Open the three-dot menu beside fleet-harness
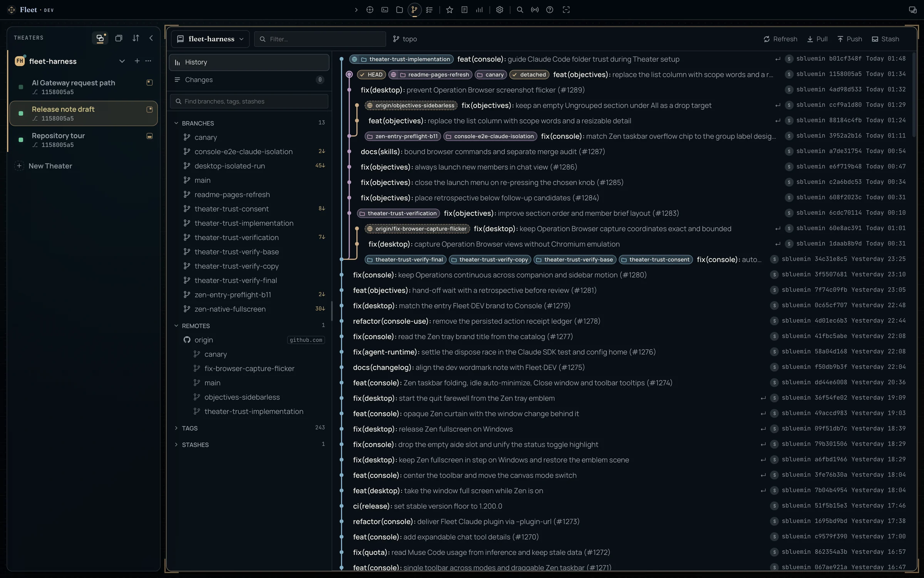This screenshot has height=578, width=924. (x=148, y=61)
